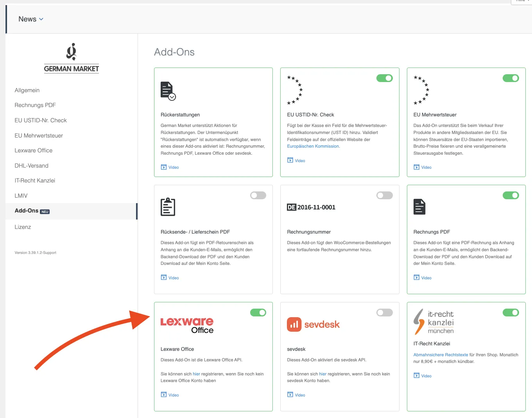
Task: Click the IT-Recht Kanzlei München logo
Action: [x=433, y=322]
